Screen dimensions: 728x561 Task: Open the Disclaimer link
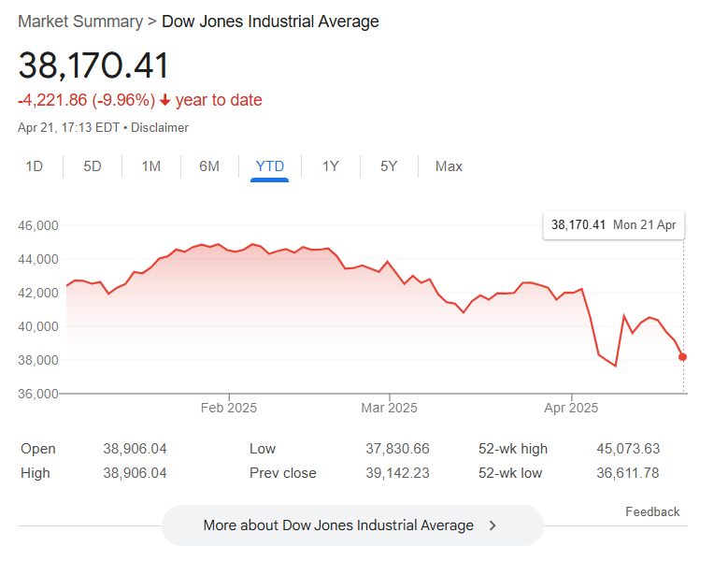pos(160,127)
